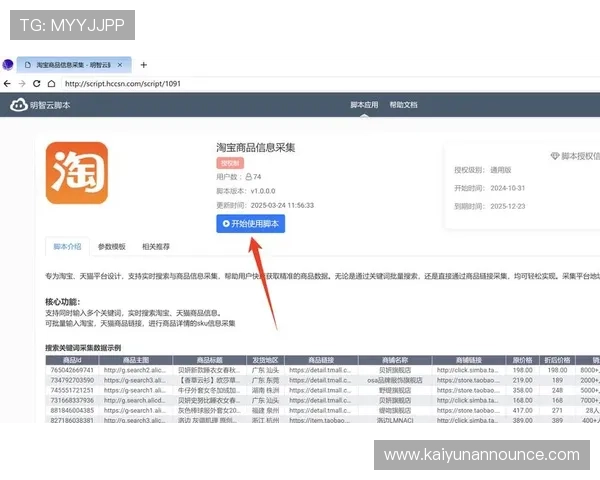
Task: Click the 商品id column header
Action: (72, 360)
